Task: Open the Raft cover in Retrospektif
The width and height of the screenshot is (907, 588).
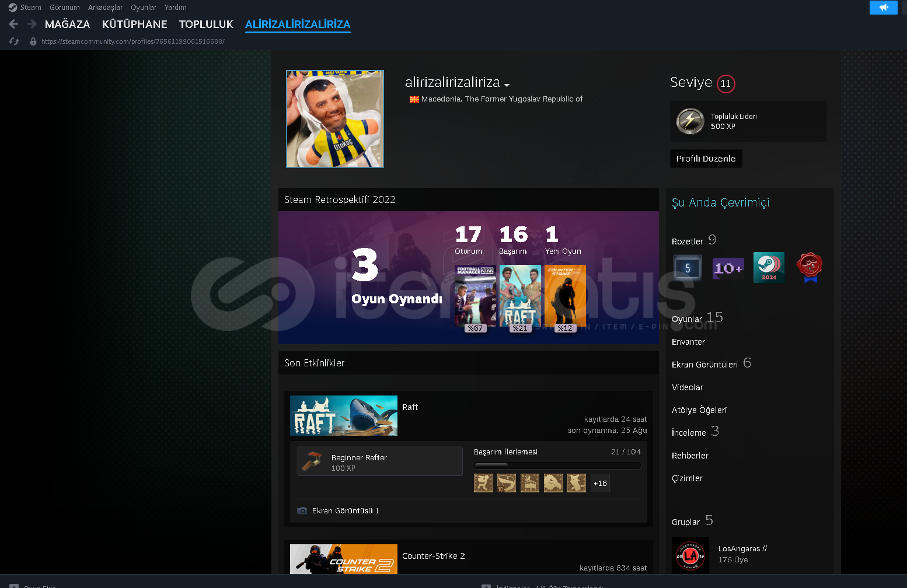Action: coord(520,295)
